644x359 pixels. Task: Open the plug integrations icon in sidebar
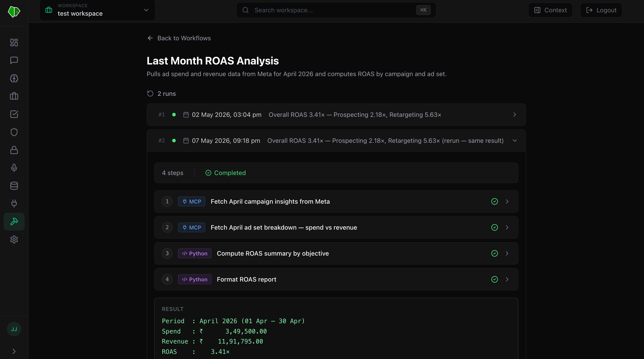coord(14,204)
